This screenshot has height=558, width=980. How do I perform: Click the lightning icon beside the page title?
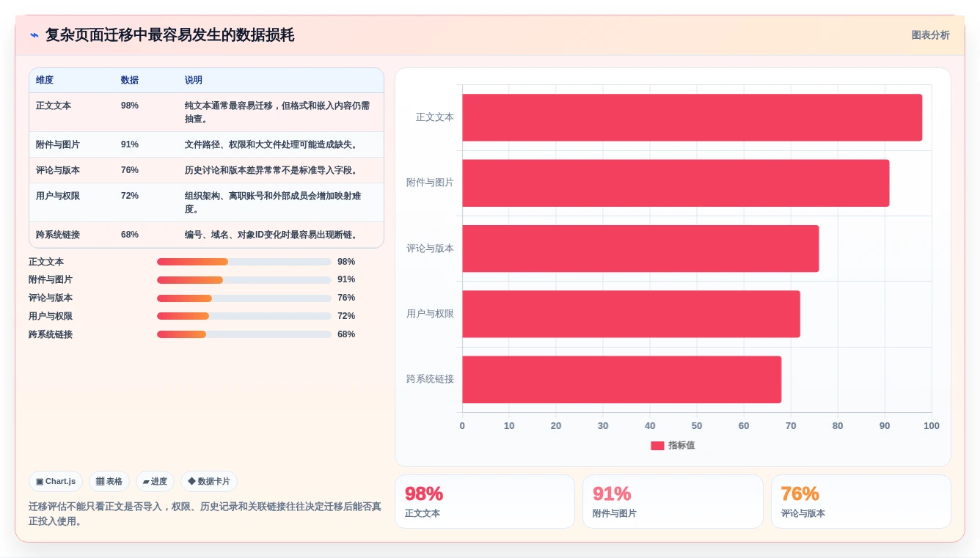34,35
